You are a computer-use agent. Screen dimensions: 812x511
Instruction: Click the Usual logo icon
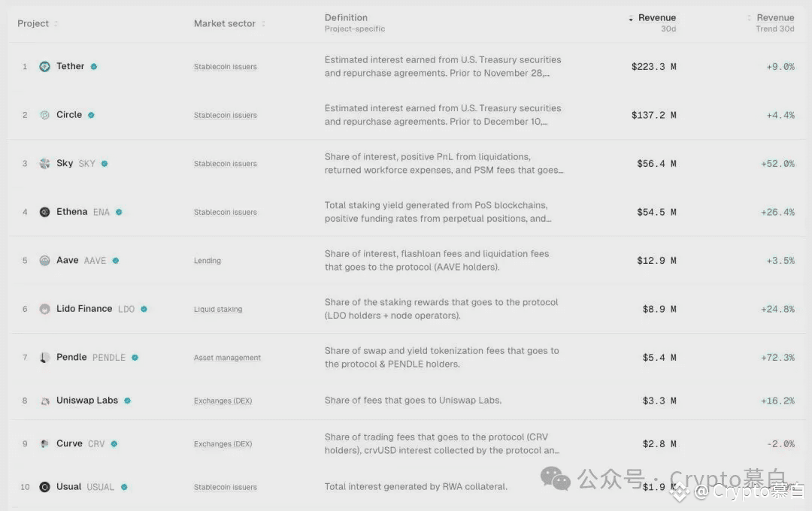pos(45,487)
